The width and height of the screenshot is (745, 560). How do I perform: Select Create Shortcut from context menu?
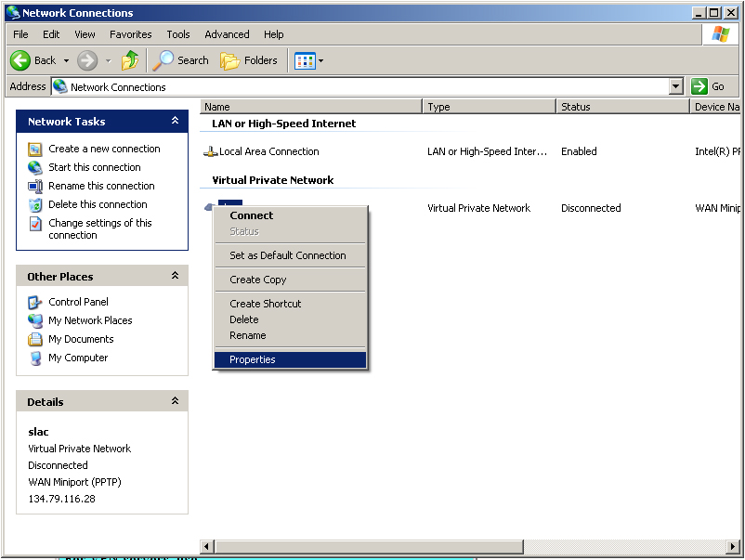291,304
